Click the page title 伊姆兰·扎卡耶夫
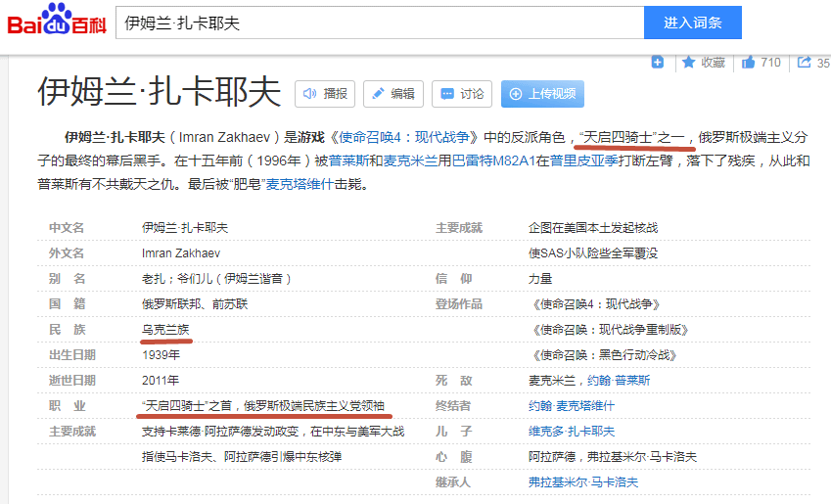The image size is (831, 504). (159, 92)
